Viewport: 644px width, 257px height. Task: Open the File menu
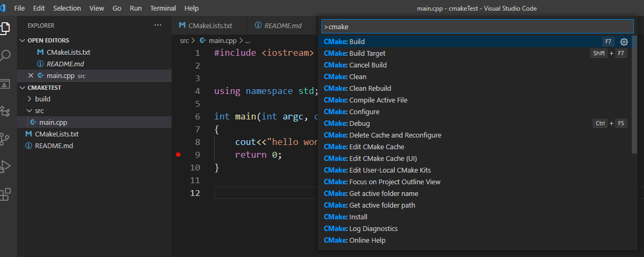pyautogui.click(x=20, y=8)
